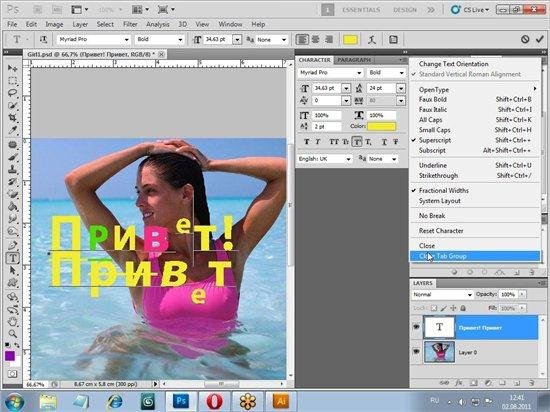The width and height of the screenshot is (550, 412).
Task: Click the DESIGN workspace button
Action: pyautogui.click(x=405, y=10)
